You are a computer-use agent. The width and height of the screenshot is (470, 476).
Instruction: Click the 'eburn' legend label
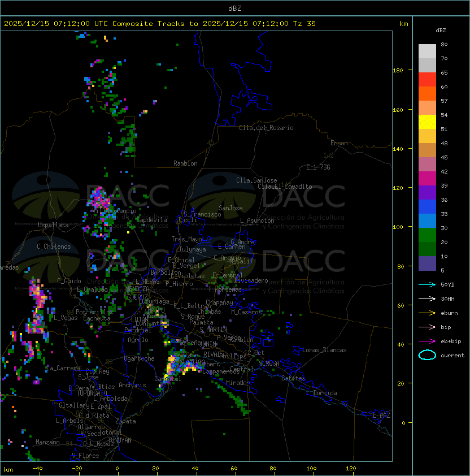pos(449,313)
